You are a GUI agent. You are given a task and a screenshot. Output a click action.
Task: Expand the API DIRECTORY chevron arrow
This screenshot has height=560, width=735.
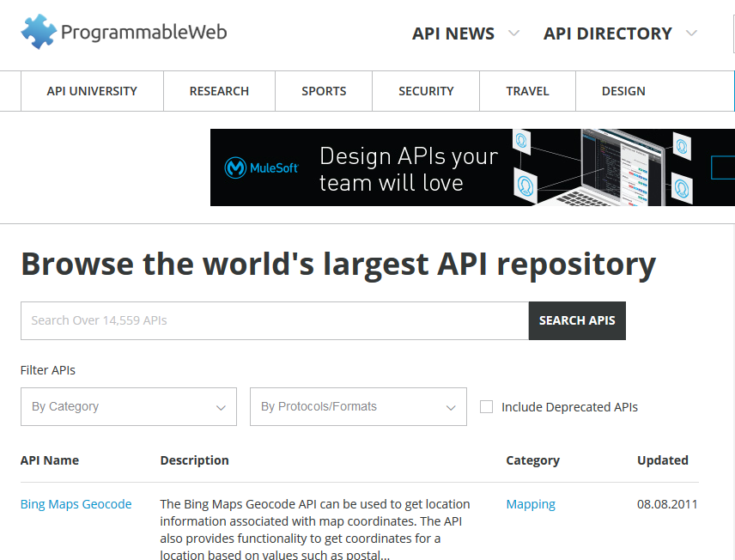click(x=691, y=33)
